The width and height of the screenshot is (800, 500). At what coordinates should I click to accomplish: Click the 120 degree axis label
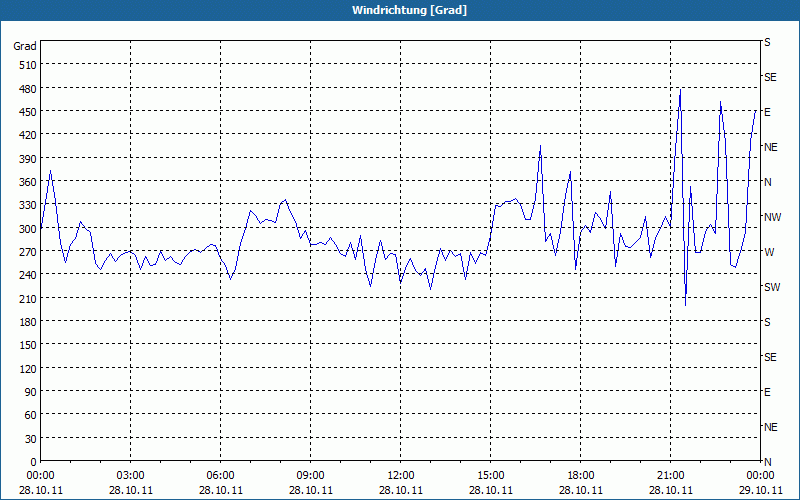tap(28, 368)
